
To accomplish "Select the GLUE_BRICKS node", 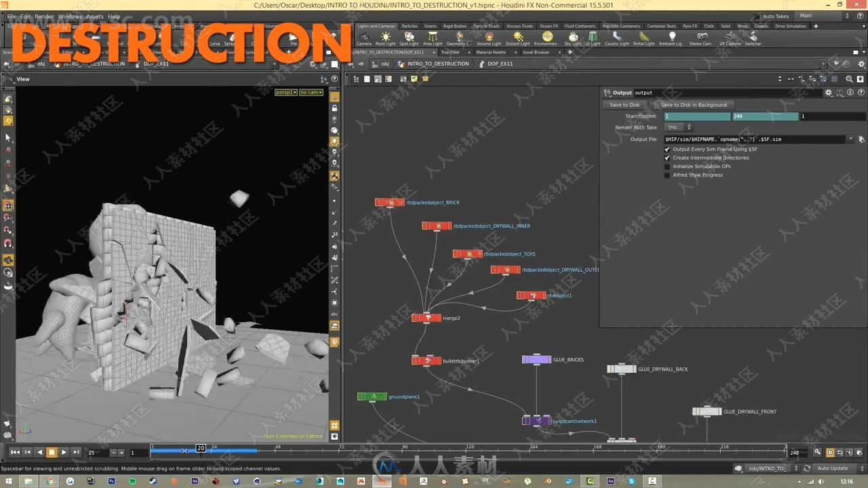I will pos(536,359).
